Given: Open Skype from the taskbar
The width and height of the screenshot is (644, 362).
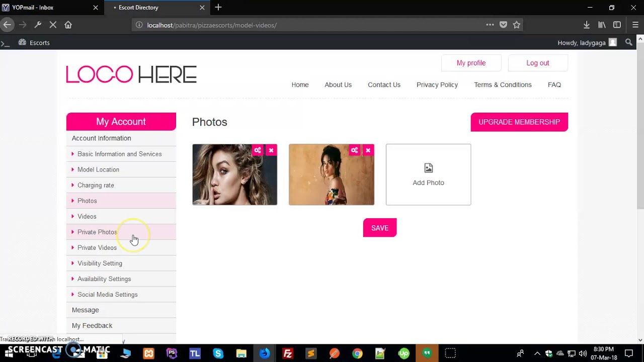Looking at the screenshot, I should [x=218, y=353].
